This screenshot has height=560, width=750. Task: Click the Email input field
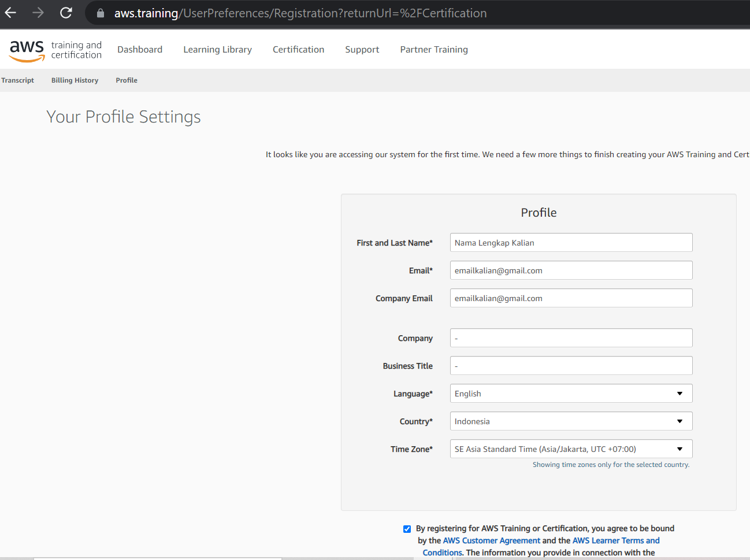click(x=571, y=270)
